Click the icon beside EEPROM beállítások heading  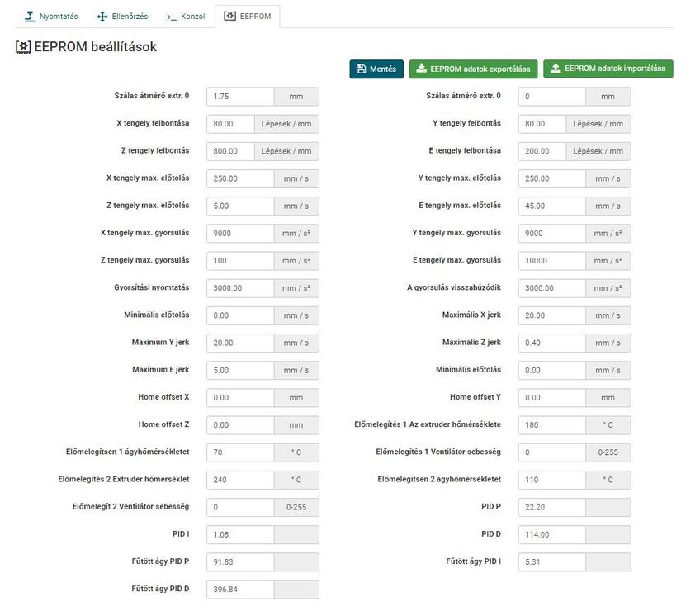point(23,47)
